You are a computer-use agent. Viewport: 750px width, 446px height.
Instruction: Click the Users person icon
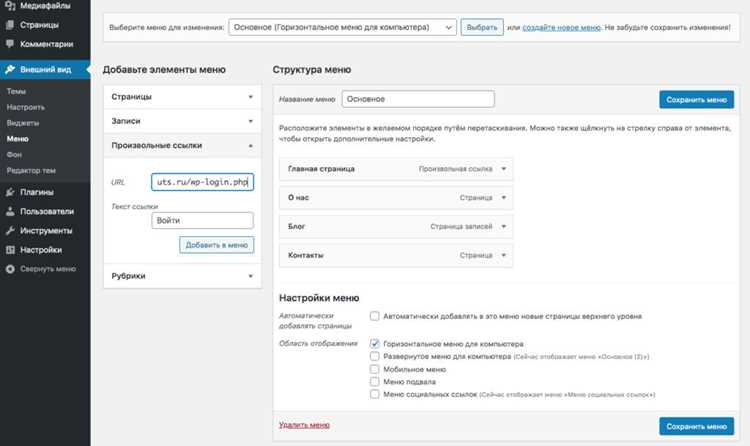(x=10, y=211)
